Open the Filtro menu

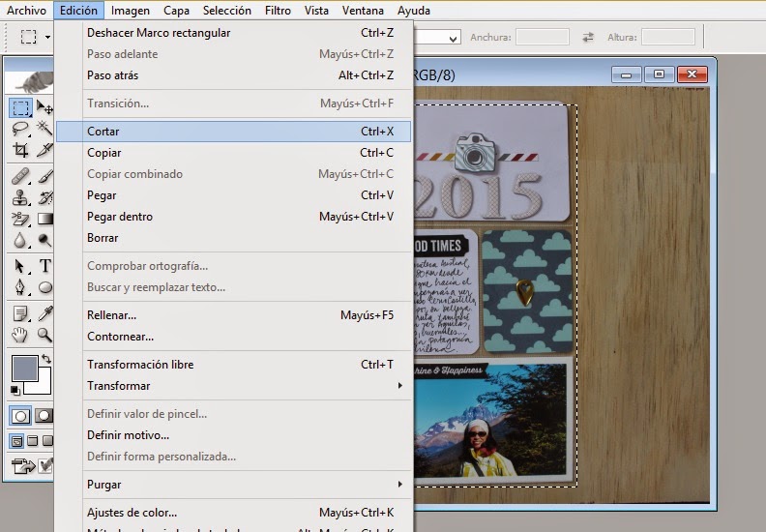pyautogui.click(x=278, y=11)
